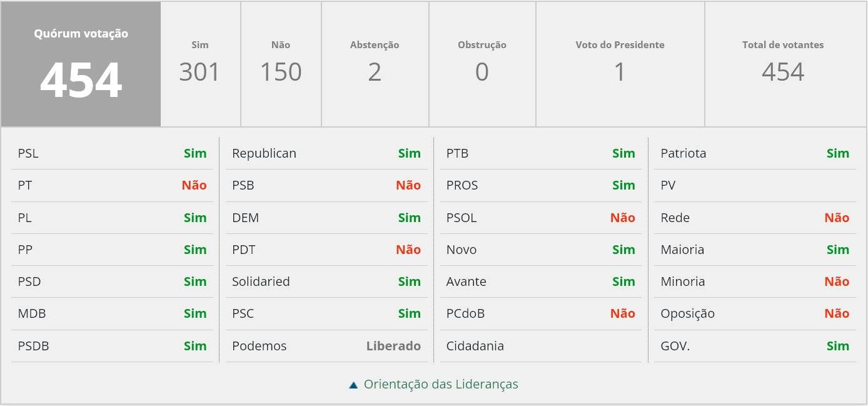Select the Republican party row
868x406 pixels.
point(326,153)
